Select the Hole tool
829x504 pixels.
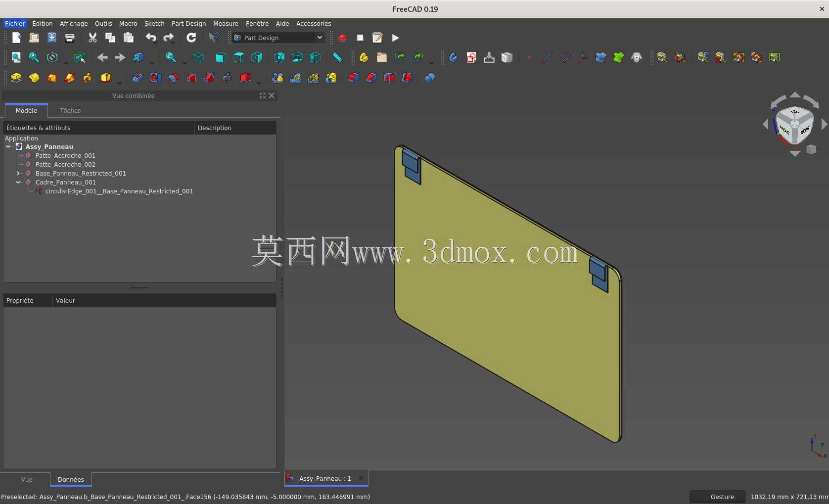coord(156,78)
